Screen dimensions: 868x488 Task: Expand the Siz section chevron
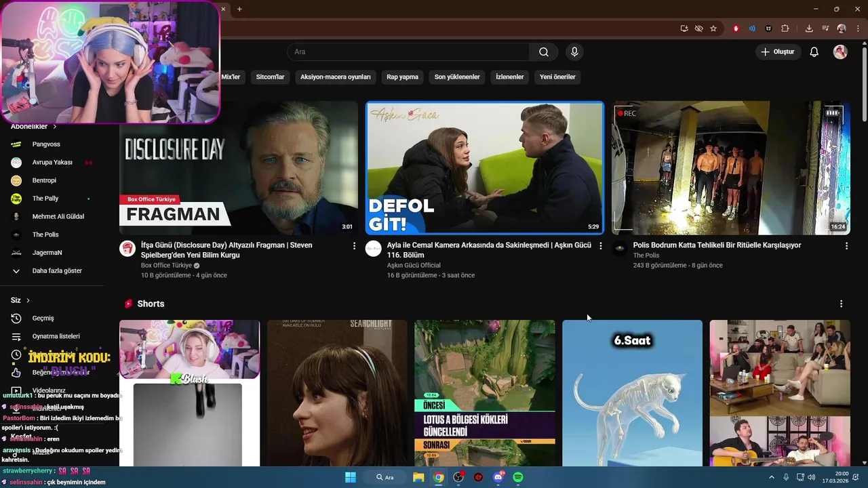coord(28,300)
